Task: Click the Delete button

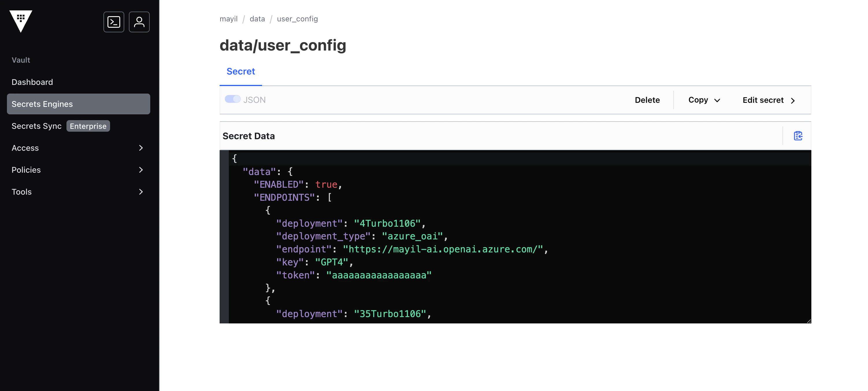Action: (647, 100)
